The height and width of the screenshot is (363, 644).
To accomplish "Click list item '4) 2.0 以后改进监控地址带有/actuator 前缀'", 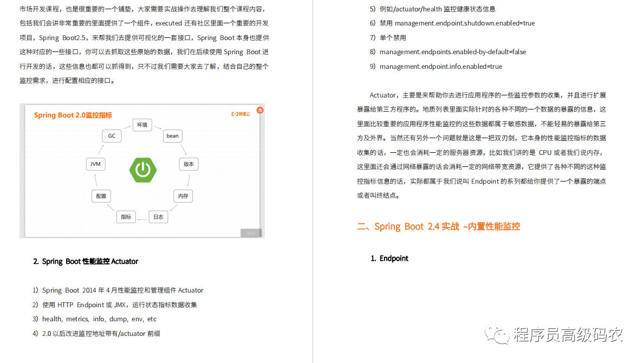I will point(96,333).
